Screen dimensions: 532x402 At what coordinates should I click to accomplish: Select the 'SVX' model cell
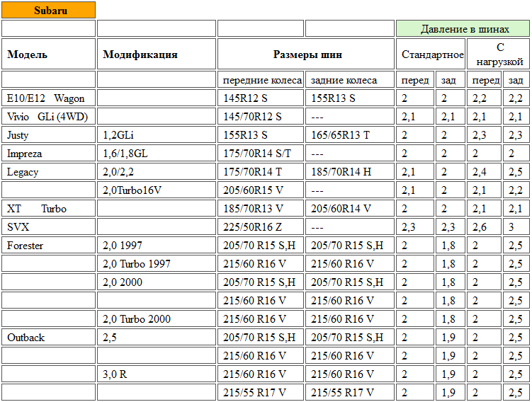(48, 226)
